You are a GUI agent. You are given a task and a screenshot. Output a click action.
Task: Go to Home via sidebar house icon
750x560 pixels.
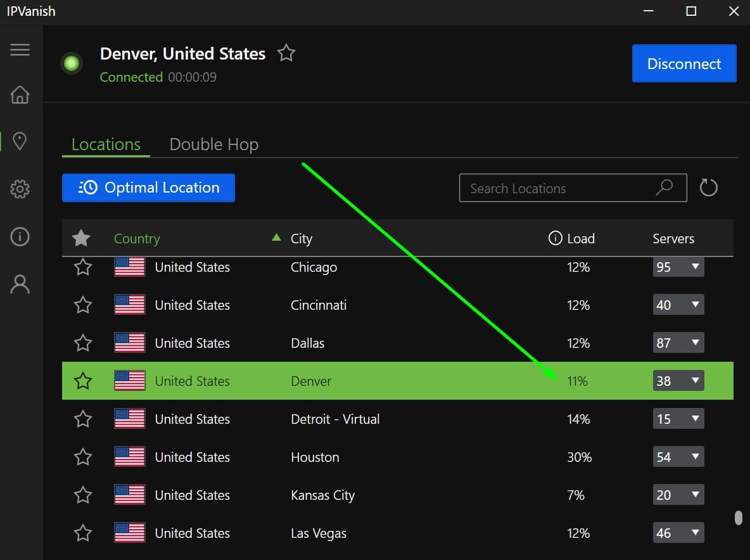[20, 94]
